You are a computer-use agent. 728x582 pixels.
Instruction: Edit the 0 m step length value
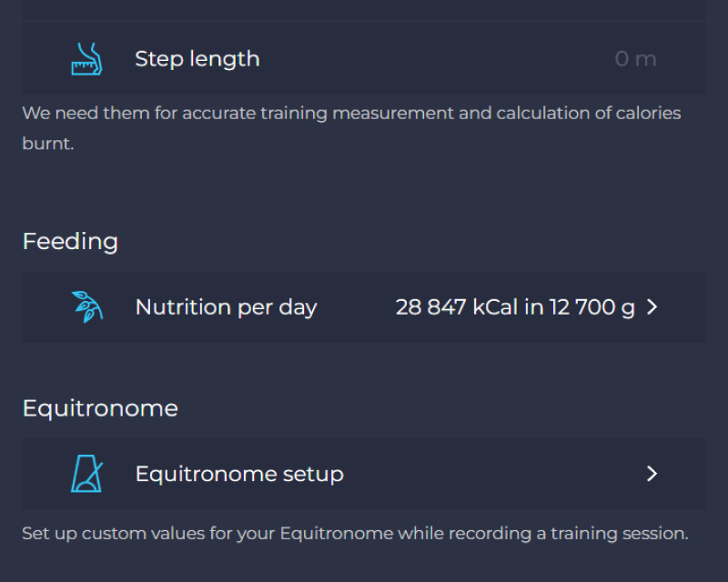click(x=634, y=59)
